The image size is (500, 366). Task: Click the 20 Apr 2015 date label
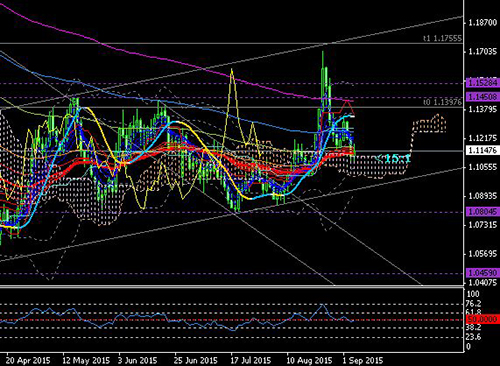(x=28, y=360)
